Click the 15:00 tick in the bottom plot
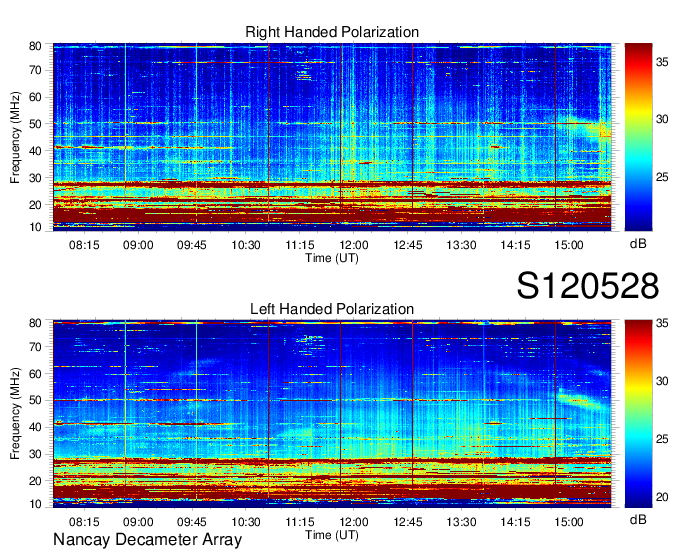This screenshot has width=680, height=552. coord(569,522)
